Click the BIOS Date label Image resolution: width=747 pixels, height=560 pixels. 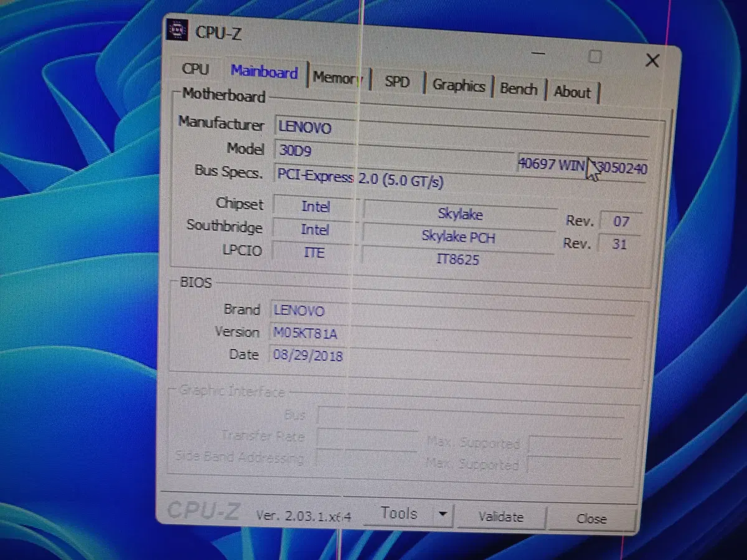(x=244, y=355)
